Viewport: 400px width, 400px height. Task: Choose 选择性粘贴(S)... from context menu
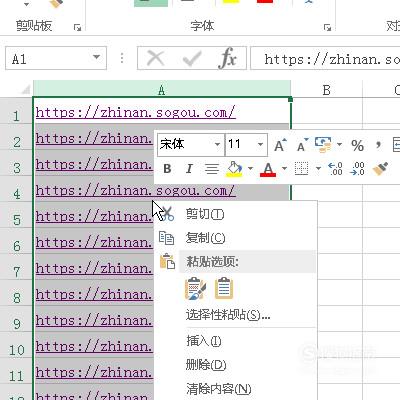pos(236,314)
